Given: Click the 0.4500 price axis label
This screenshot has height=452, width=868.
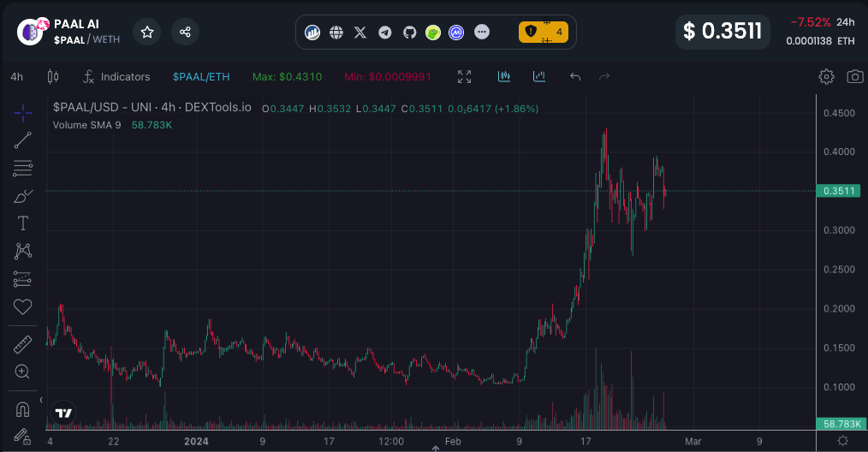Looking at the screenshot, I should [839, 113].
